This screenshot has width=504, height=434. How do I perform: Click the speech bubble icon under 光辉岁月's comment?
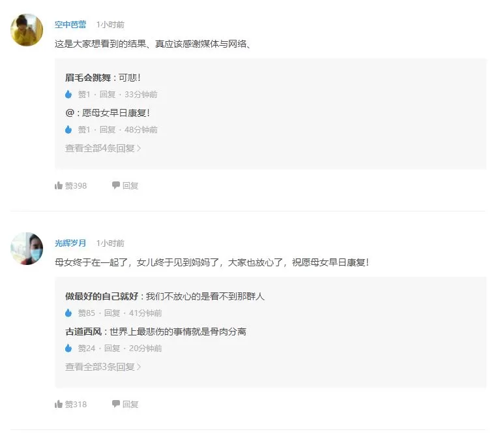tap(115, 404)
